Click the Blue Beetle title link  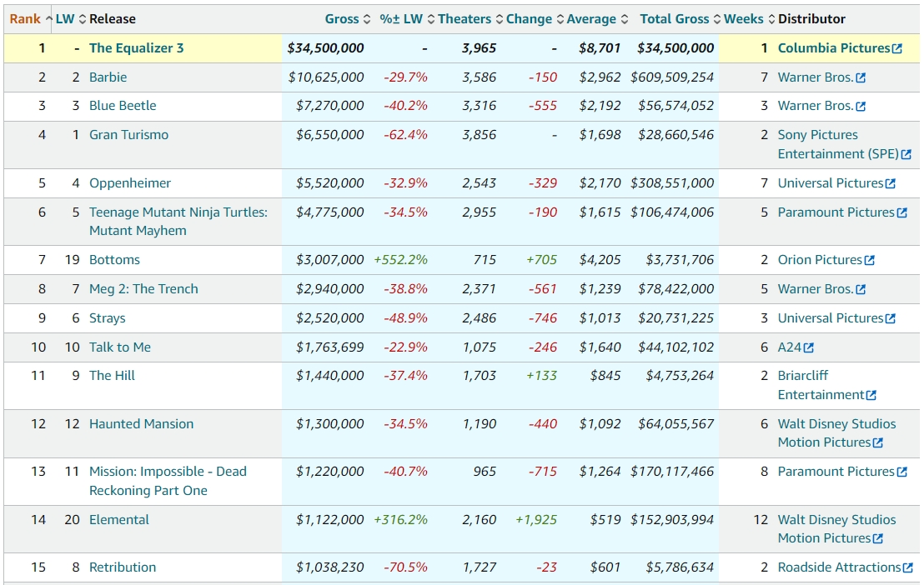[x=123, y=106]
